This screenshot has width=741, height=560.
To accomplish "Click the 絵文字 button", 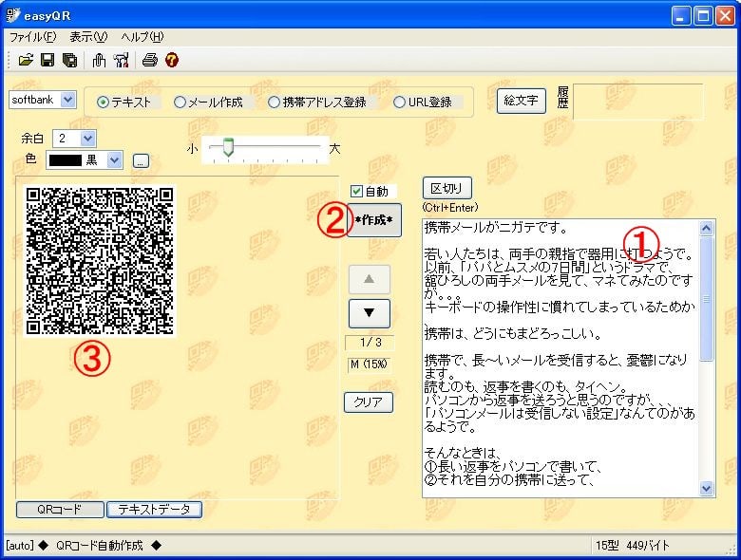I will point(521,101).
